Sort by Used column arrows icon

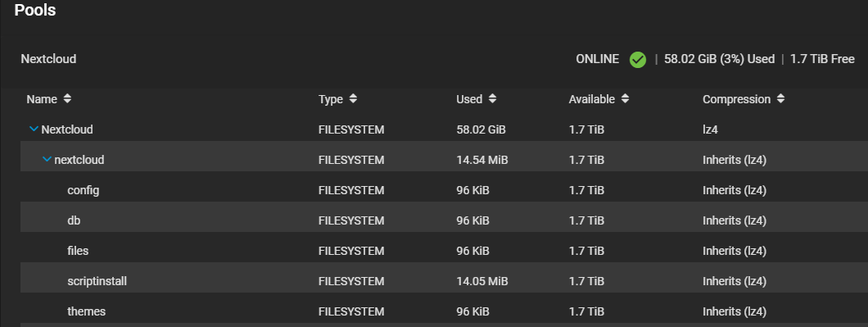492,98
